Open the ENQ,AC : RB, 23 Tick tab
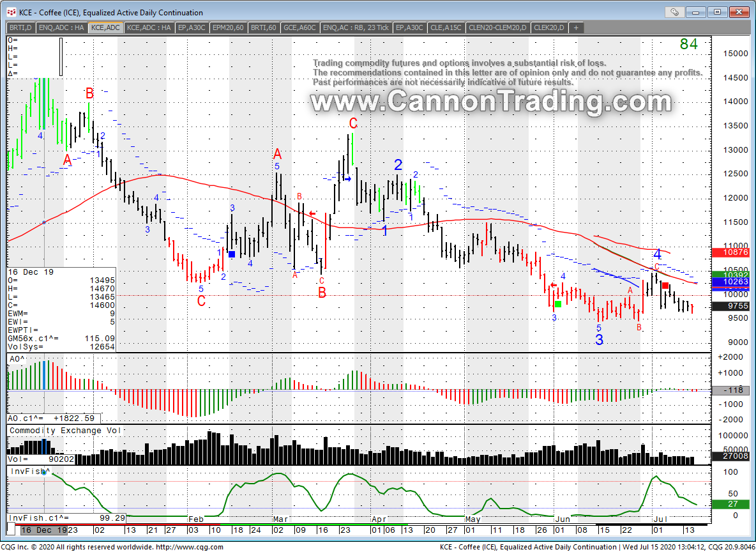Screen dimensions: 756x552 [356, 27]
